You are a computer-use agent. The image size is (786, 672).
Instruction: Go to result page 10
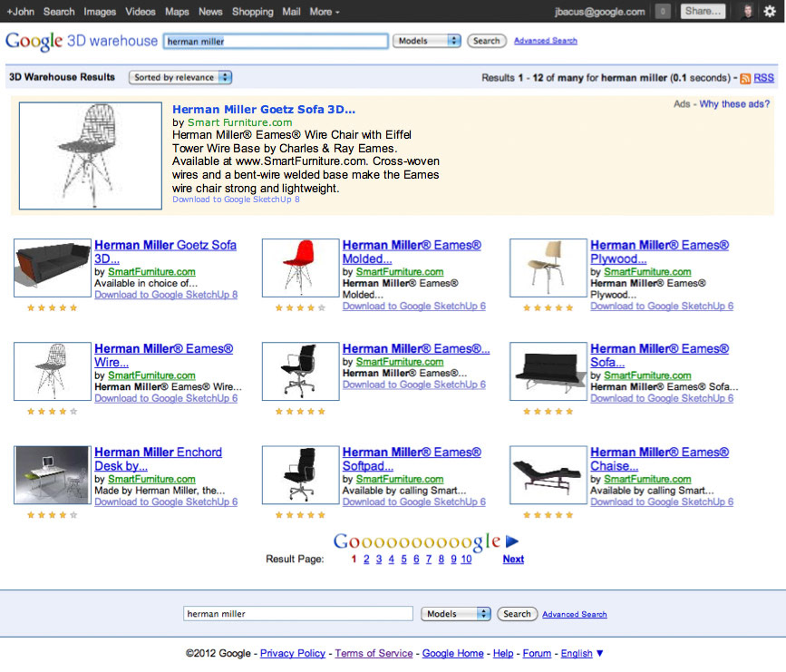[x=466, y=560]
